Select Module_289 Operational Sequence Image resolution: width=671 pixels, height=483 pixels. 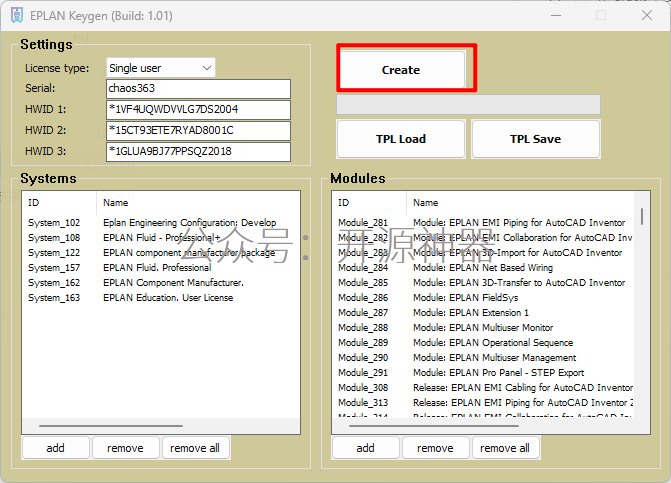click(483, 342)
